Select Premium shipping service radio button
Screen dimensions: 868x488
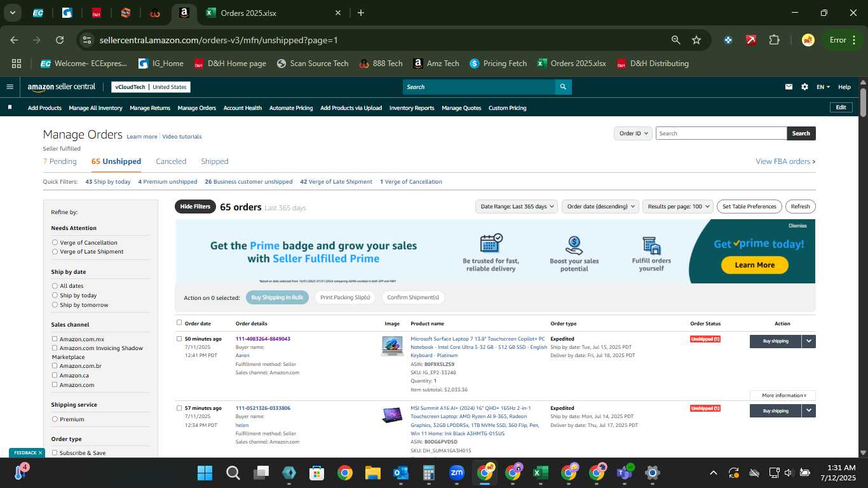click(55, 419)
